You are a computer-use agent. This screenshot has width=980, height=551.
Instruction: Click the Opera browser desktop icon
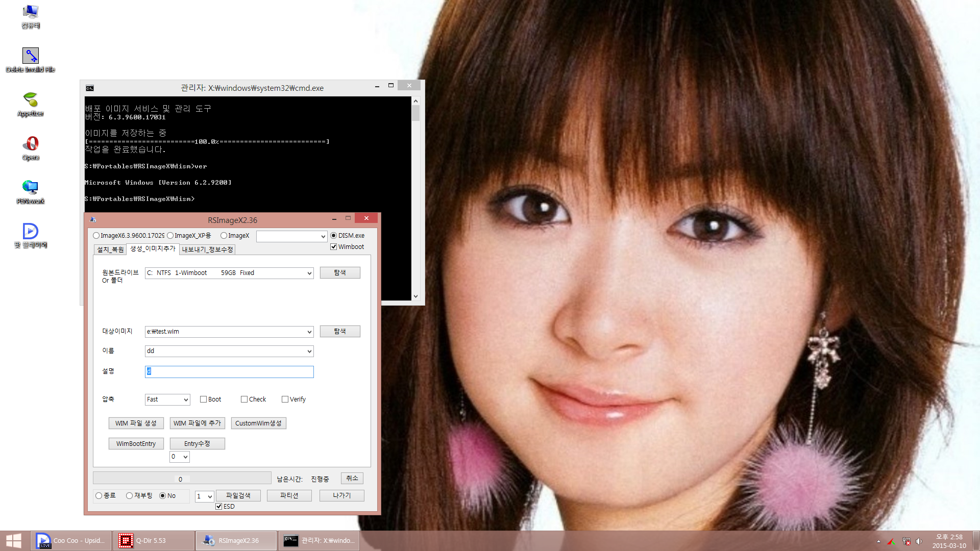coord(30,143)
